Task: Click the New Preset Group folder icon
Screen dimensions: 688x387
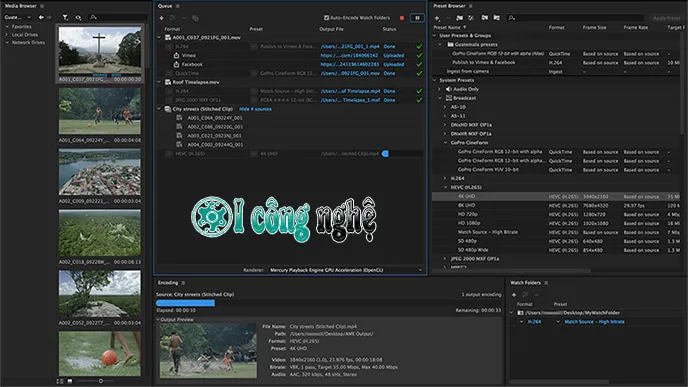Action: 459,18
